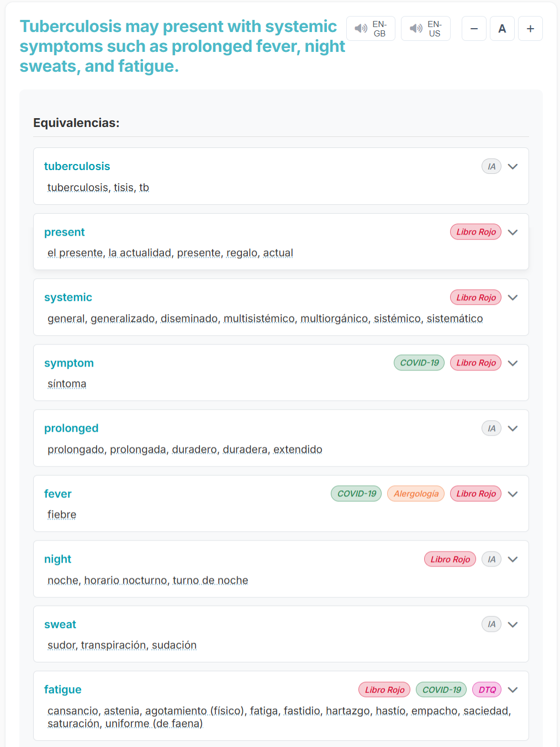Screen dimensions: 560x747
Task: Play the EN-GB audio pronunciation
Action: point(371,29)
